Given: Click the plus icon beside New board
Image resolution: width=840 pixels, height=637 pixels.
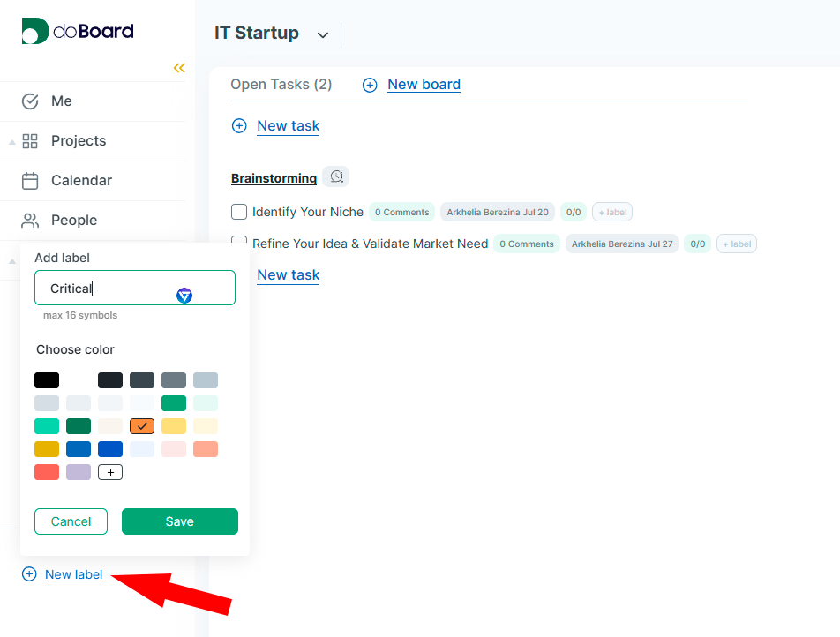Looking at the screenshot, I should click(370, 85).
